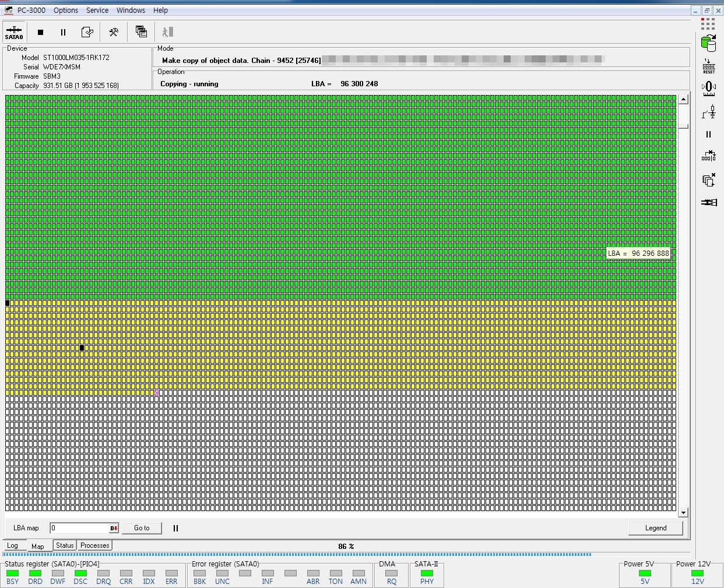The image size is (724, 588).
Task: Pause the task from the top toolbar
Action: coord(63,32)
